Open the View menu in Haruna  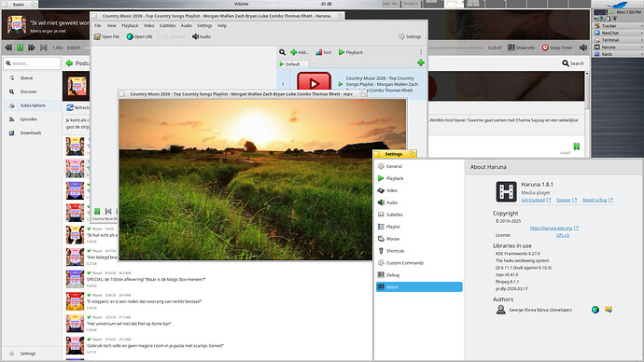coord(111,25)
